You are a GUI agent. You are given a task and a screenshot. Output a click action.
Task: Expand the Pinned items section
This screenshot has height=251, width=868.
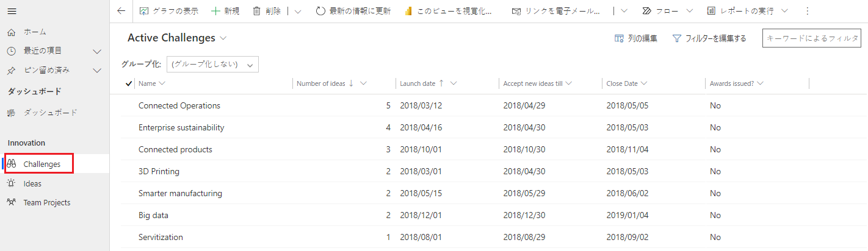(x=96, y=70)
